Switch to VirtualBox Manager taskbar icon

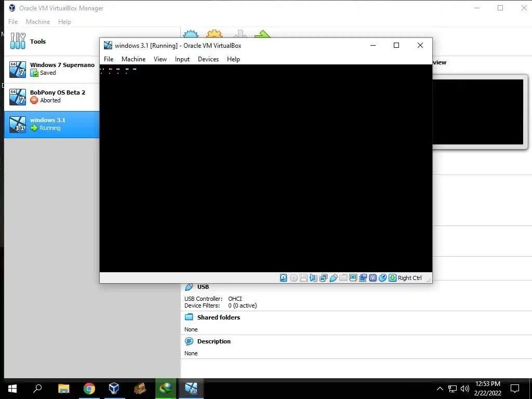[x=114, y=389]
